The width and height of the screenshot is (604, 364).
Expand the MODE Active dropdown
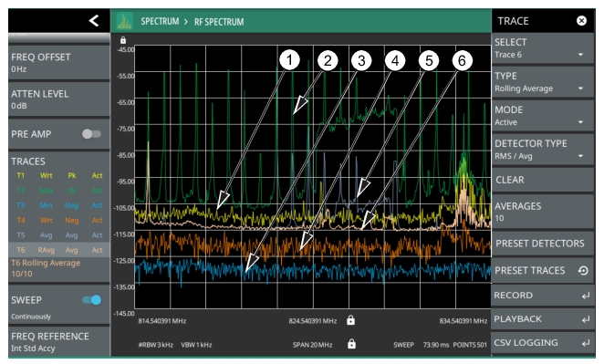pos(542,116)
